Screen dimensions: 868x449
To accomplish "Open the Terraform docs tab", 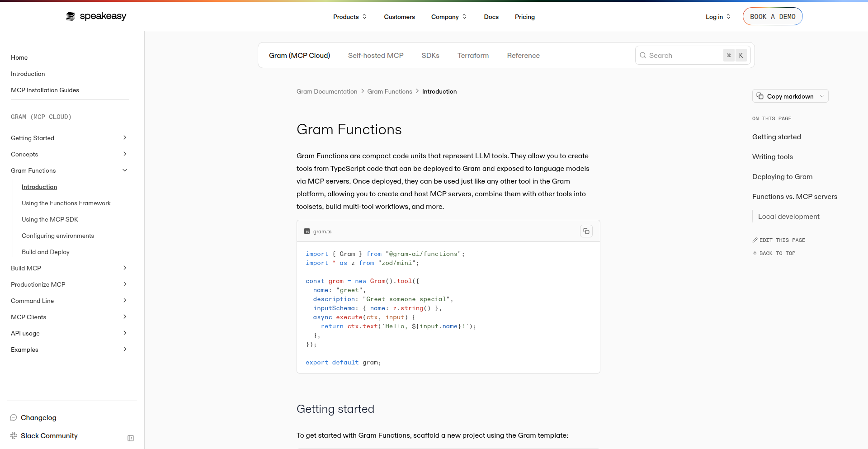I will pos(473,55).
